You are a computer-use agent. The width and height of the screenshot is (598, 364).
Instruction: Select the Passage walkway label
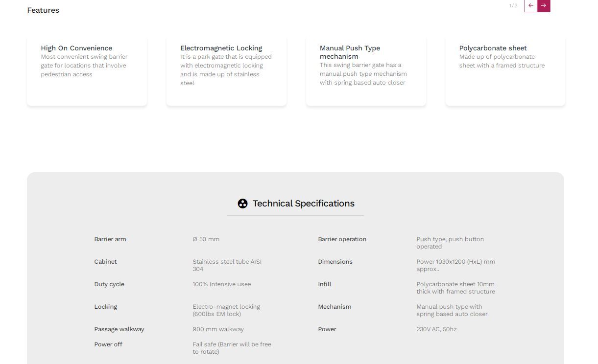point(119,329)
